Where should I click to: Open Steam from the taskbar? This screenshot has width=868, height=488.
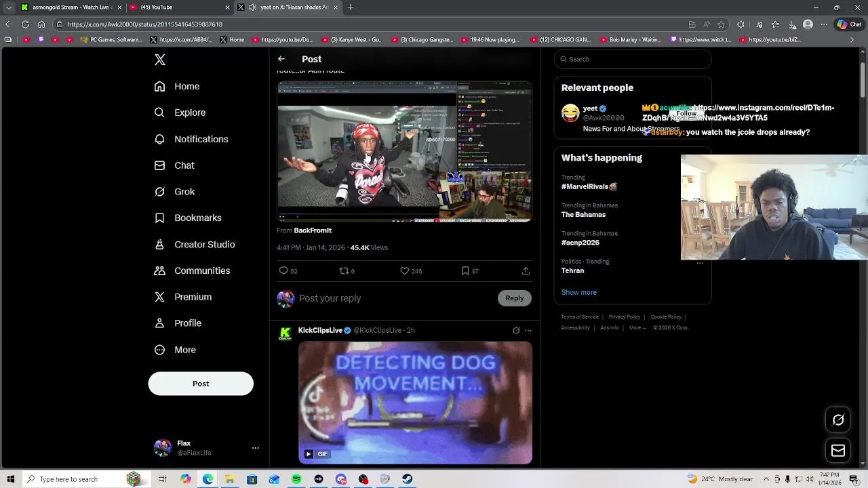point(407,479)
